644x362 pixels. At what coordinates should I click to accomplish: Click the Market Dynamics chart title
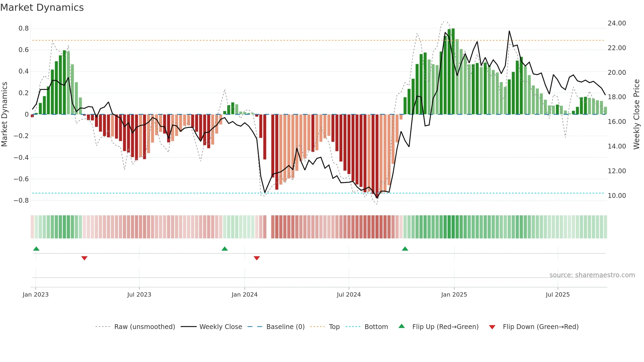pos(42,8)
